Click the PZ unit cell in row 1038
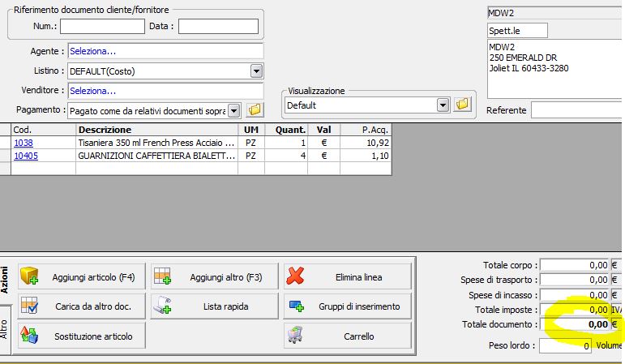The image size is (625, 364). [x=251, y=143]
